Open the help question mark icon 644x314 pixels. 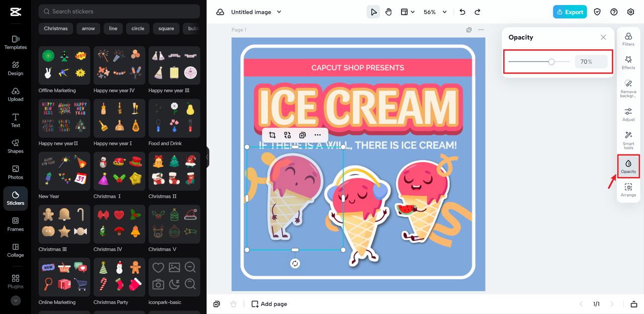point(614,12)
